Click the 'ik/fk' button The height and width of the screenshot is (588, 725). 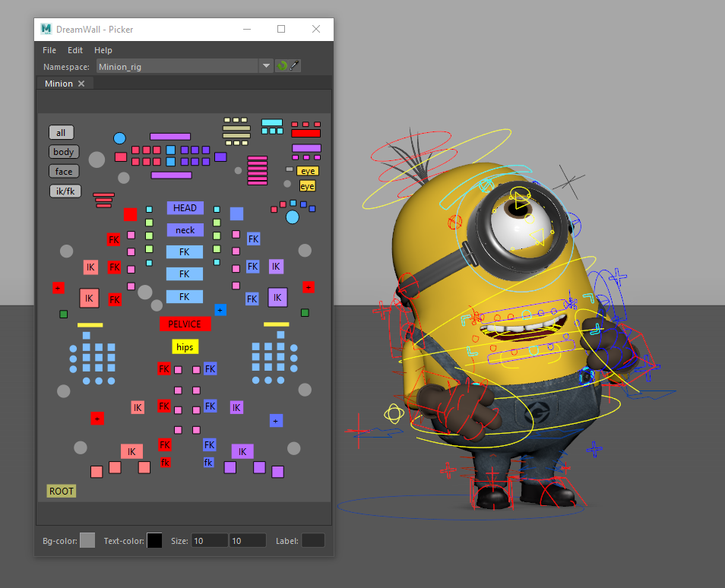pyautogui.click(x=65, y=191)
